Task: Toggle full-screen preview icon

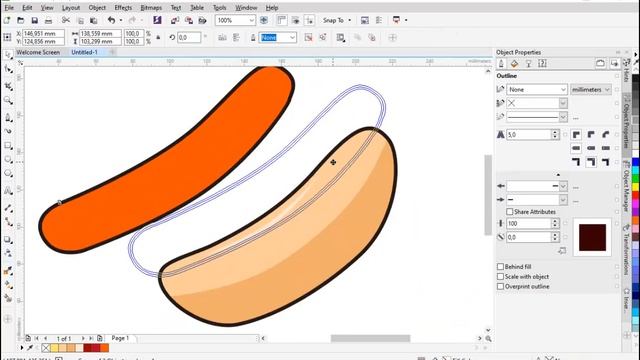Action: pos(264,20)
